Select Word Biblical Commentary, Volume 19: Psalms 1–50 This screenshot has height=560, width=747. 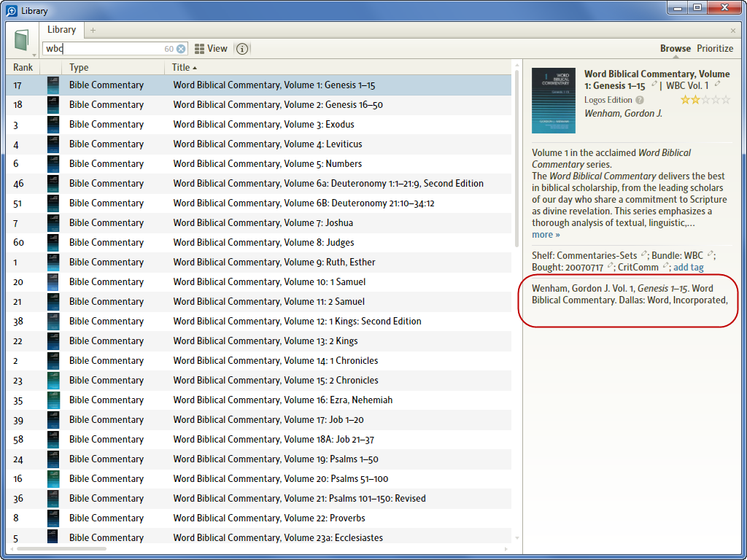(259, 459)
